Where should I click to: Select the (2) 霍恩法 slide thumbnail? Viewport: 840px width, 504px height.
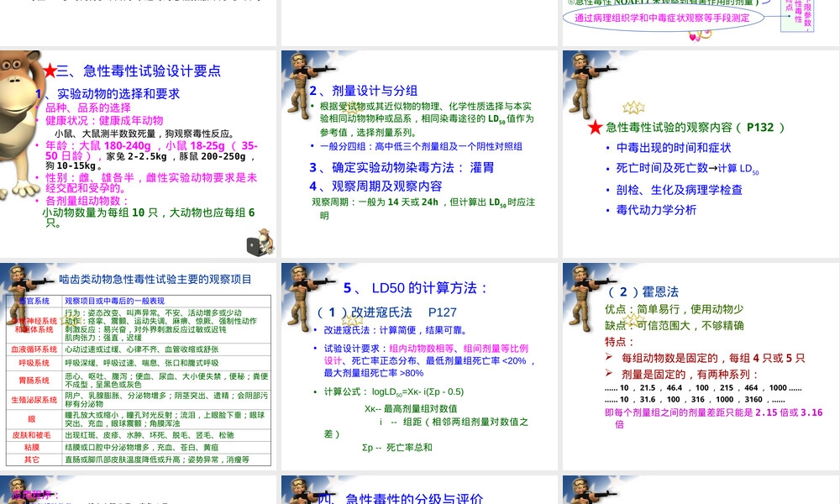(701, 366)
